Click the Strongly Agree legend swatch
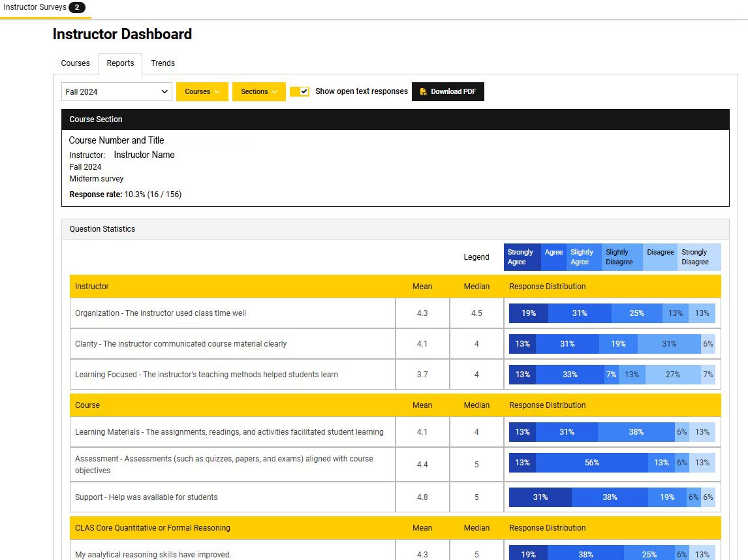 tap(522, 257)
